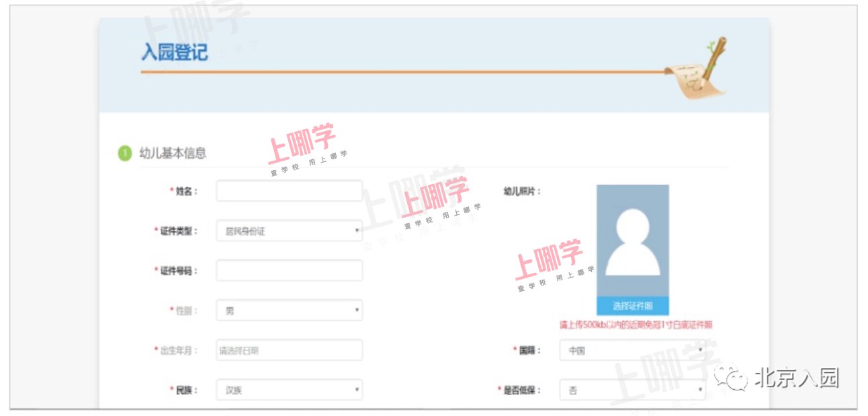Click the 入园登记 page title
868x416 pixels.
tap(175, 52)
